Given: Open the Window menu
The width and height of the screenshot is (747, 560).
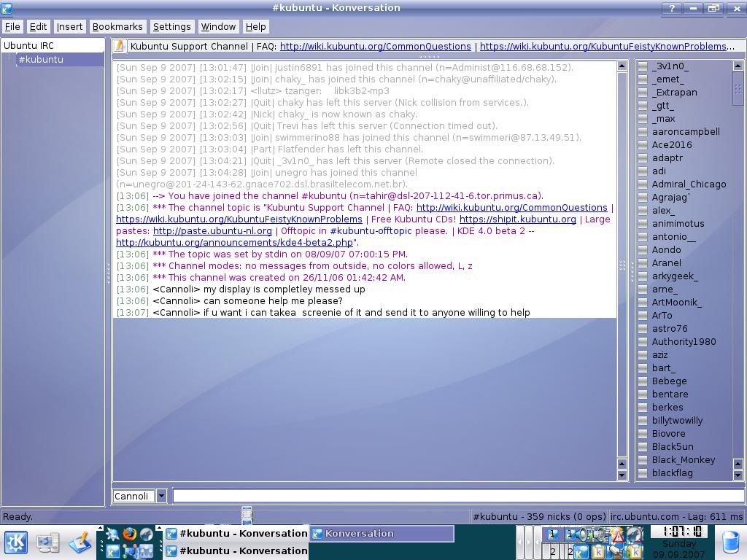Looking at the screenshot, I should coord(218,27).
